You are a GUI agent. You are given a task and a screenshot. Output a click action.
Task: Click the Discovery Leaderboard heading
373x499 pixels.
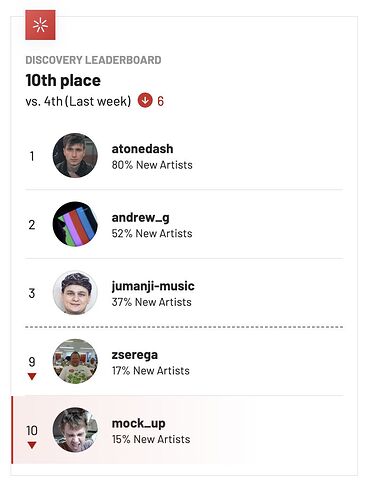[x=93, y=60]
